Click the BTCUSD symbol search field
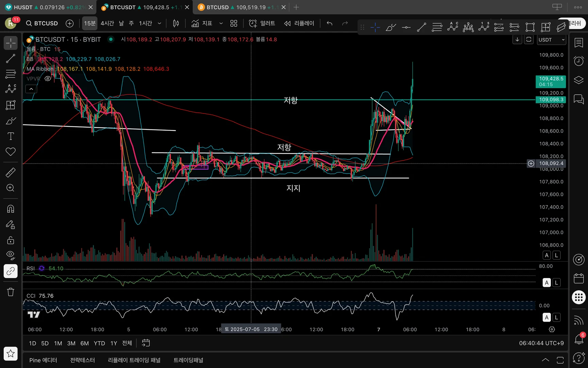 43,23
